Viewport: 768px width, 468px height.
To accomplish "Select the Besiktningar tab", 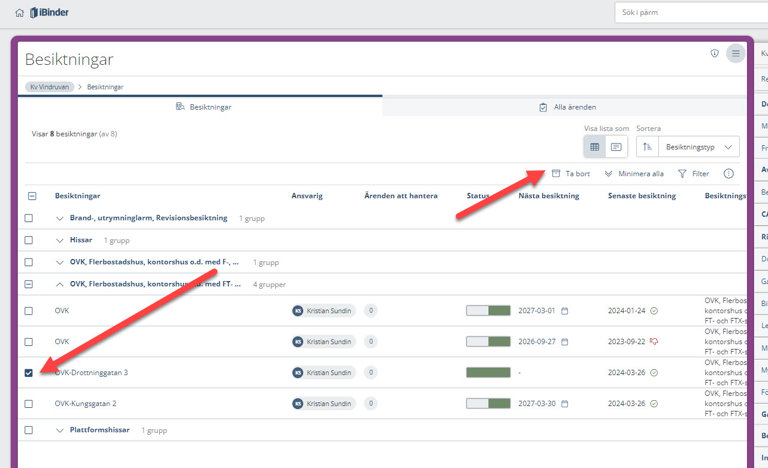I will click(x=198, y=107).
